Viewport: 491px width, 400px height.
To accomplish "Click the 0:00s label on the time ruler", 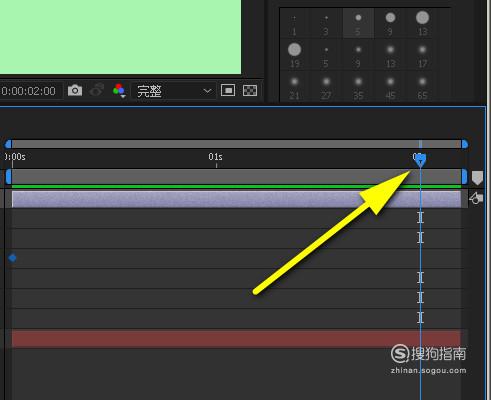I will [x=15, y=157].
